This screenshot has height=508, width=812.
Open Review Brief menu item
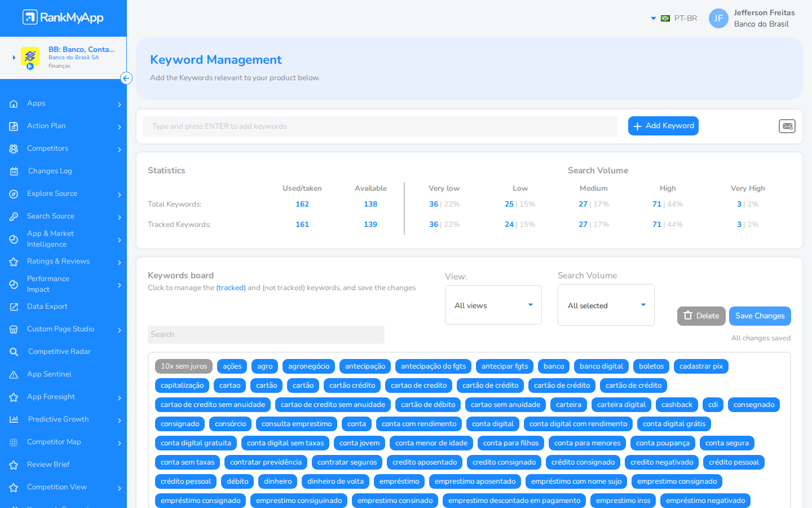48,465
